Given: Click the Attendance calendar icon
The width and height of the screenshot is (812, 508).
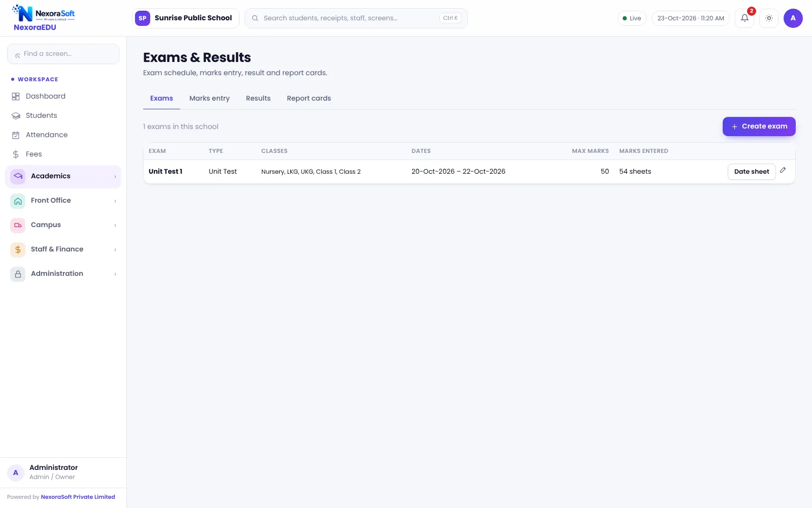Looking at the screenshot, I should click(x=16, y=135).
